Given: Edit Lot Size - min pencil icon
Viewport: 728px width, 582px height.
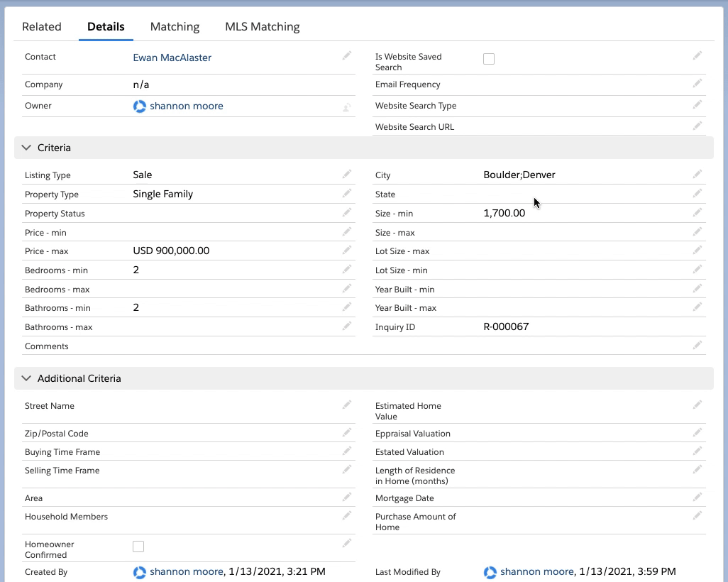Looking at the screenshot, I should click(697, 269).
